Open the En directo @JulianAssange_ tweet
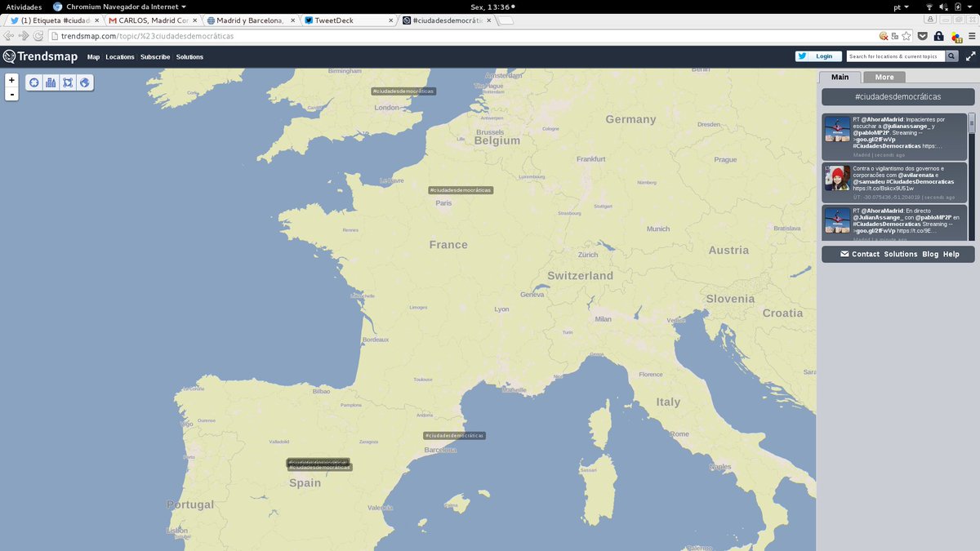The height and width of the screenshot is (551, 980). (x=894, y=223)
